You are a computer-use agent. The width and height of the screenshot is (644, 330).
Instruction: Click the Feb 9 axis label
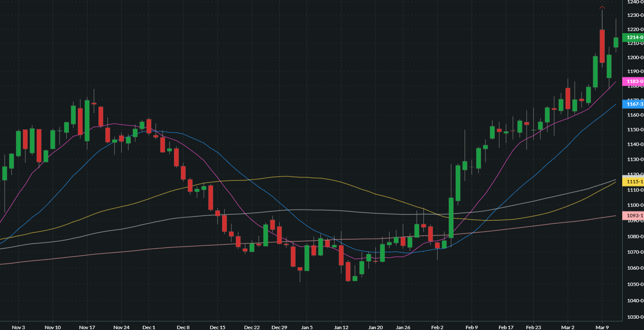click(472, 327)
